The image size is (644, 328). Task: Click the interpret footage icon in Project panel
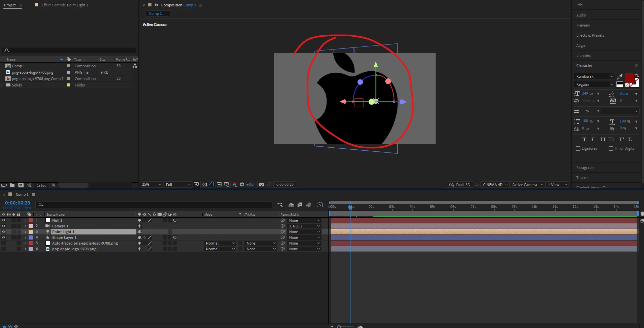(x=4, y=185)
